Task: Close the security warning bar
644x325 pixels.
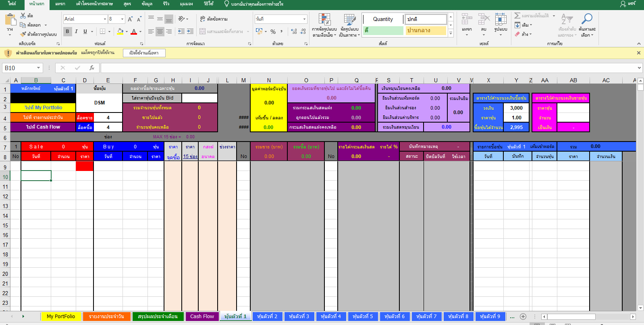Action: click(638, 53)
